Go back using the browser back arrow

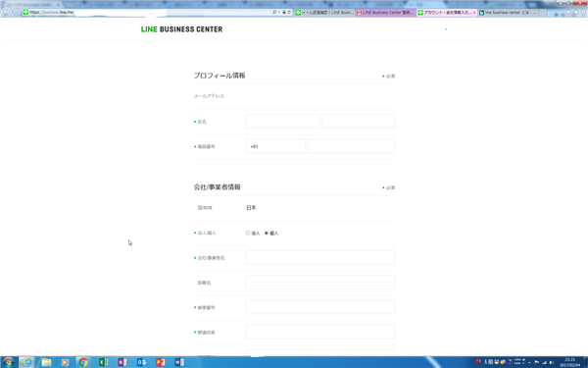(7, 12)
